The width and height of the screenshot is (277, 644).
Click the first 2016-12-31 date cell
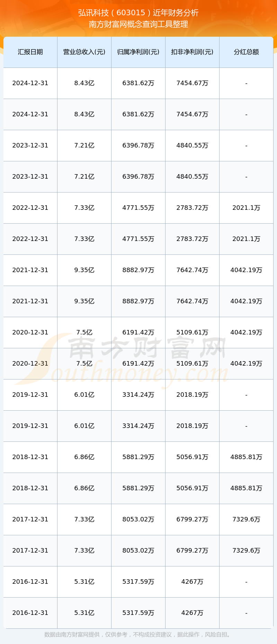click(30, 582)
